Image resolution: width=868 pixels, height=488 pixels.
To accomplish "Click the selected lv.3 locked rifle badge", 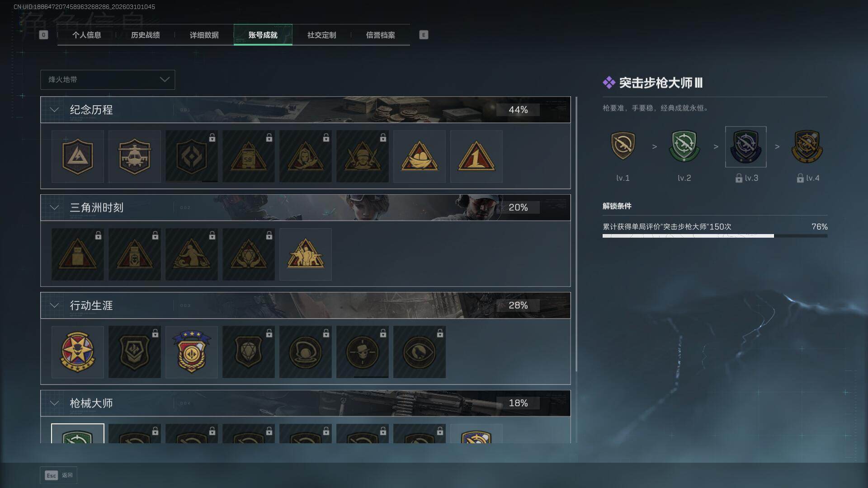I will pyautogui.click(x=745, y=147).
